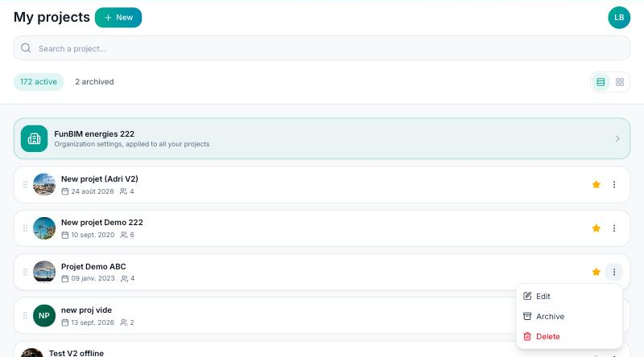Focus the Search a project field

(321, 48)
